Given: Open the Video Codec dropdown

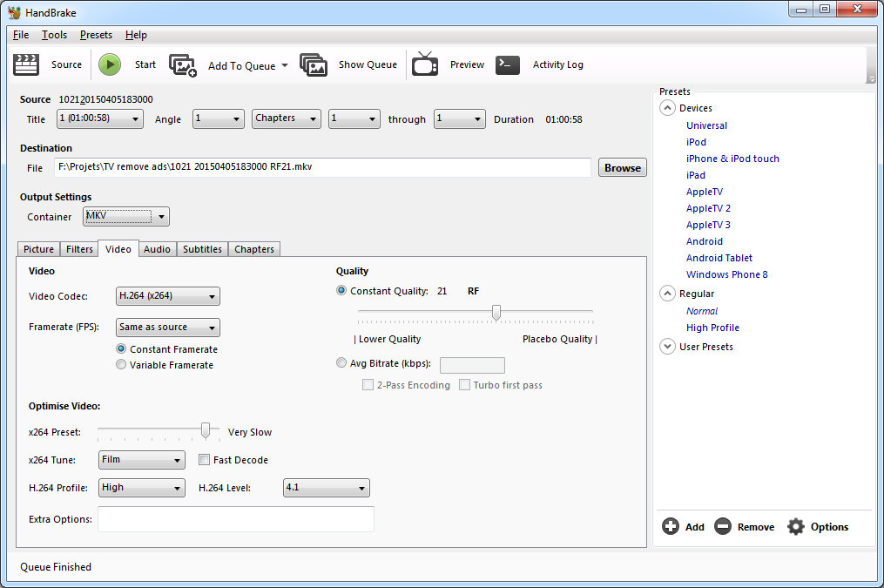Looking at the screenshot, I should pos(167,296).
